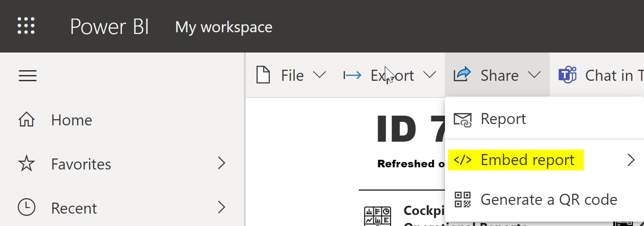Expand Embed report submenu chevron

tap(631, 160)
